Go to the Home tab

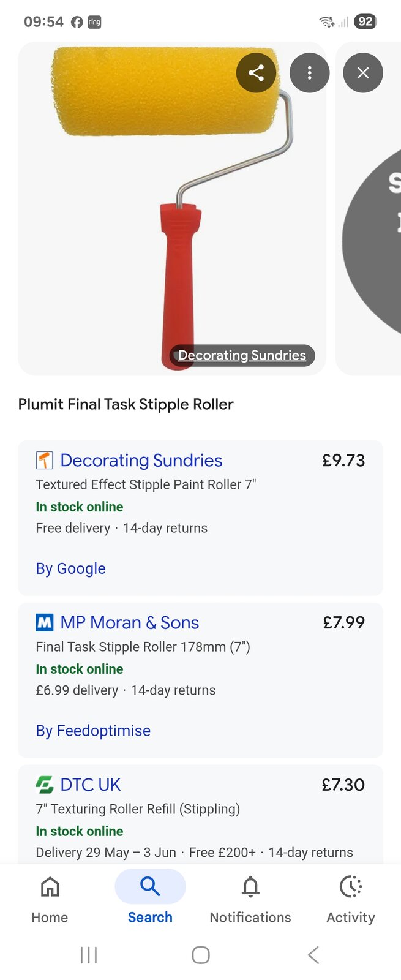coord(50,899)
